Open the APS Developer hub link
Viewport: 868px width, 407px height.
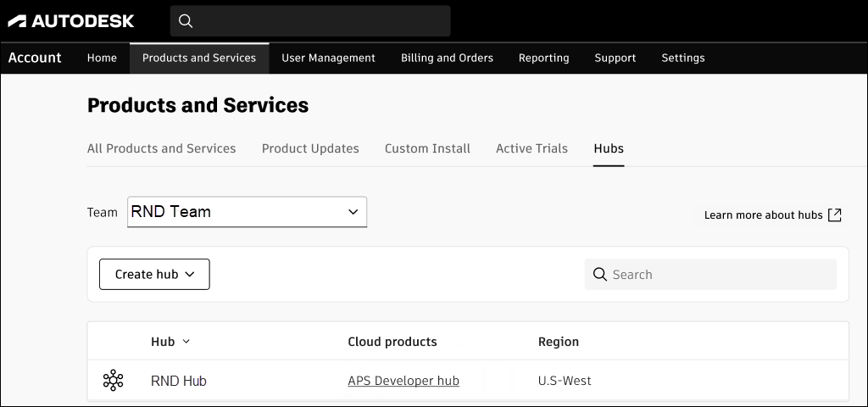point(403,381)
